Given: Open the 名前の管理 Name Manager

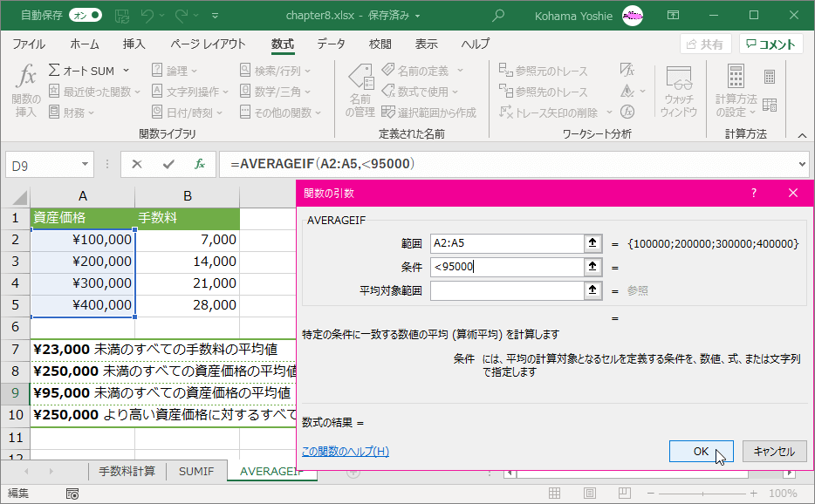Looking at the screenshot, I should click(x=360, y=92).
